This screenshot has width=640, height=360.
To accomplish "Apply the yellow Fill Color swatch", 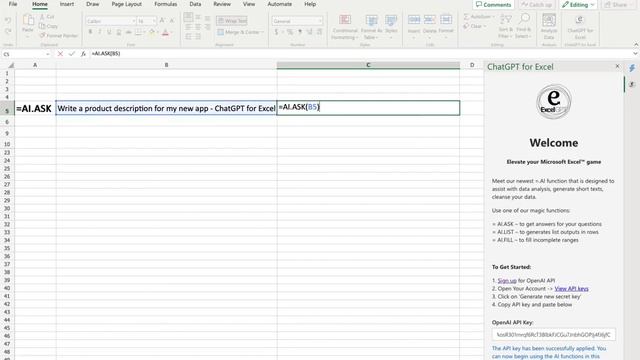I will (152, 32).
